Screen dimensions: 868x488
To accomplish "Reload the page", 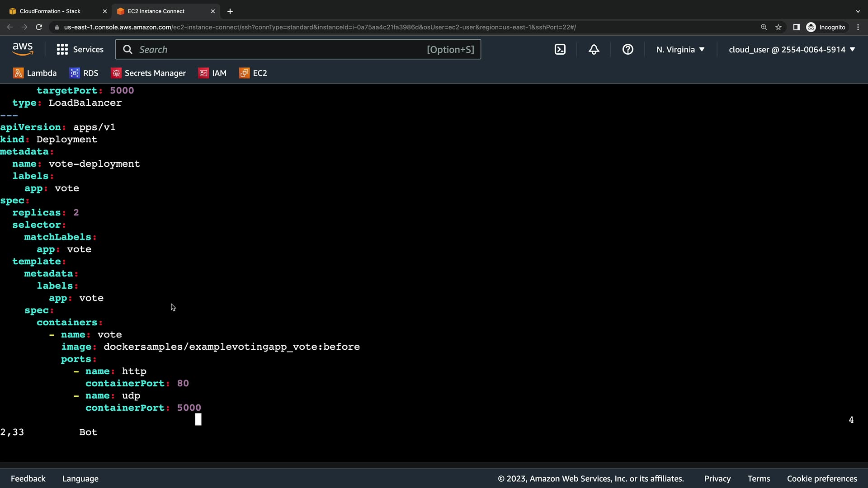I will (x=39, y=27).
